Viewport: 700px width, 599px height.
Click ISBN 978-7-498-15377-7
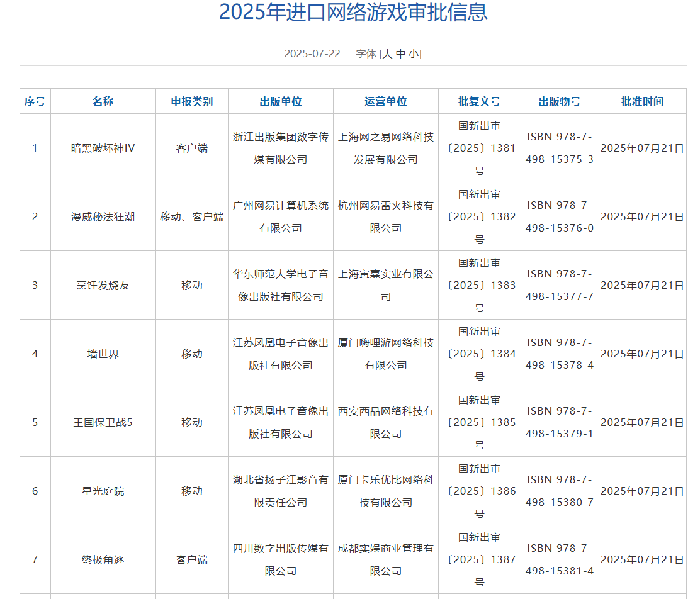[x=560, y=285]
